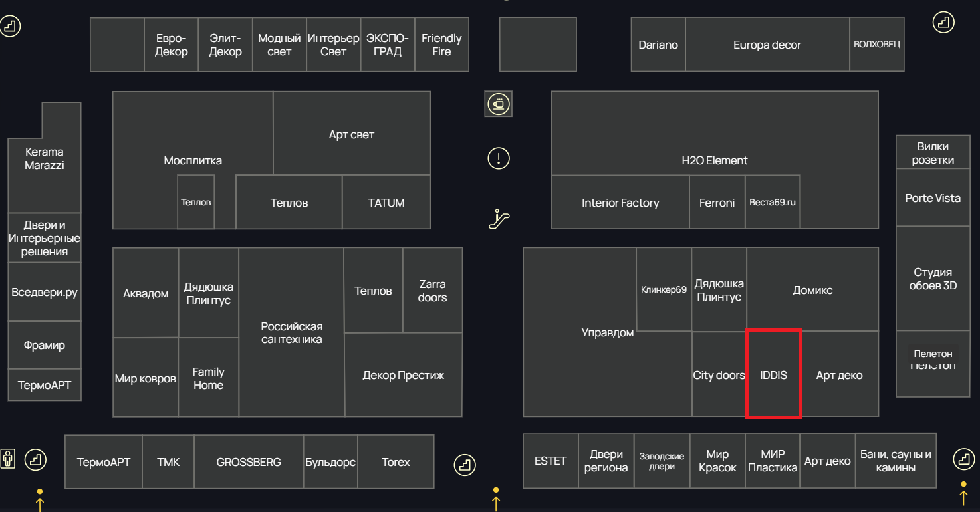Select the Family Home store
This screenshot has width=980, height=512.
(208, 378)
